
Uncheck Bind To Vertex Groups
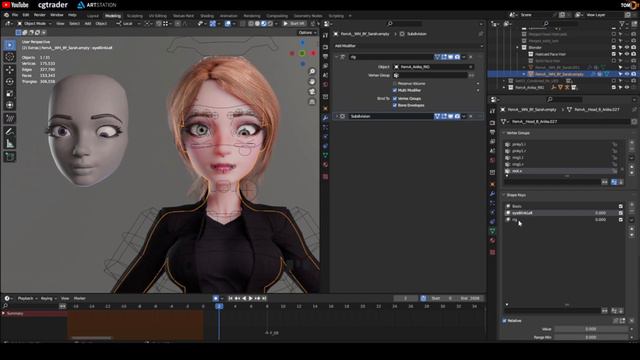[x=395, y=99]
